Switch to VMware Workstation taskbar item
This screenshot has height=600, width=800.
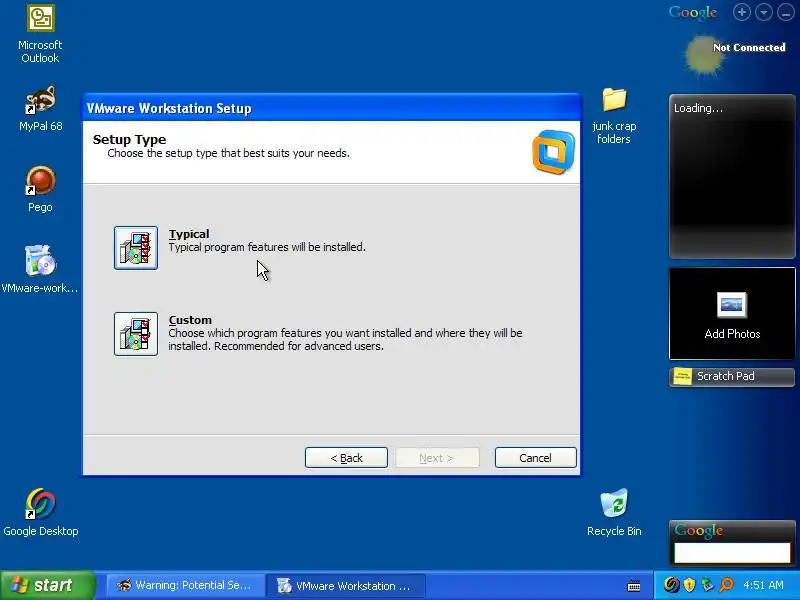click(346, 586)
